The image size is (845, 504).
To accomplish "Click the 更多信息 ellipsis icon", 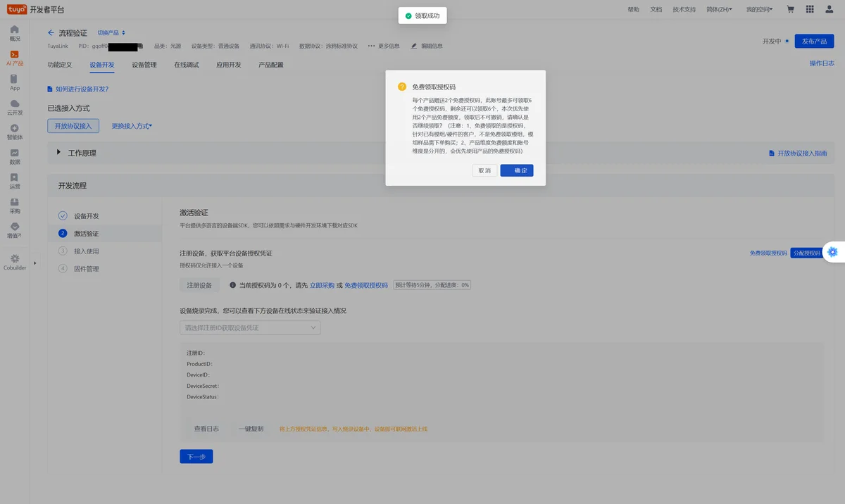I will [371, 46].
